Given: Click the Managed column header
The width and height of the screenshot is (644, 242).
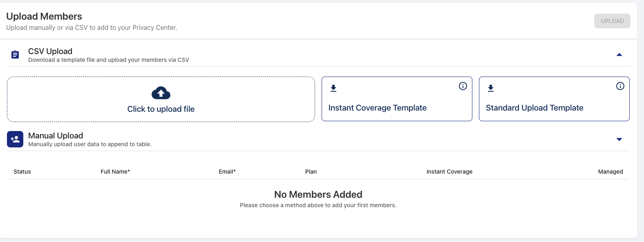Looking at the screenshot, I should [610, 172].
